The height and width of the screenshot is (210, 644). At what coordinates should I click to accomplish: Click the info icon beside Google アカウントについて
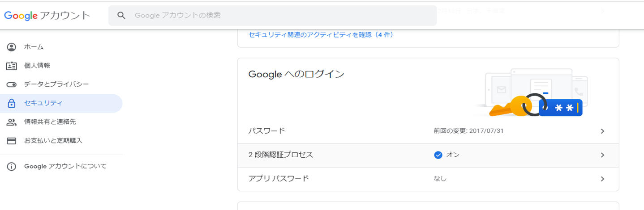12,167
